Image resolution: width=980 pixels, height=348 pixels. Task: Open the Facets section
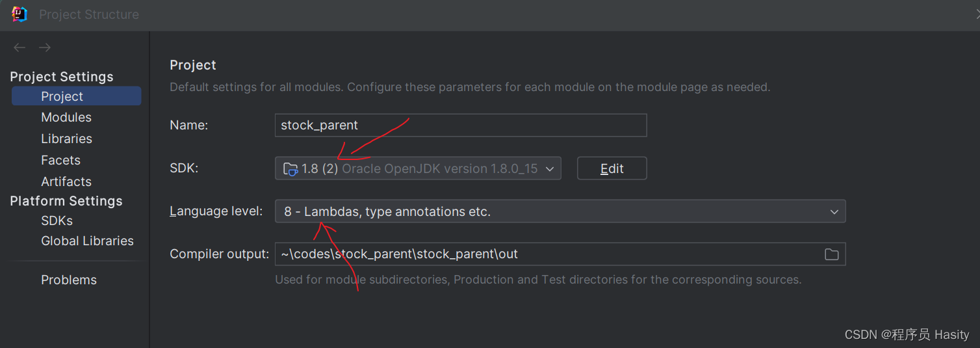point(60,161)
